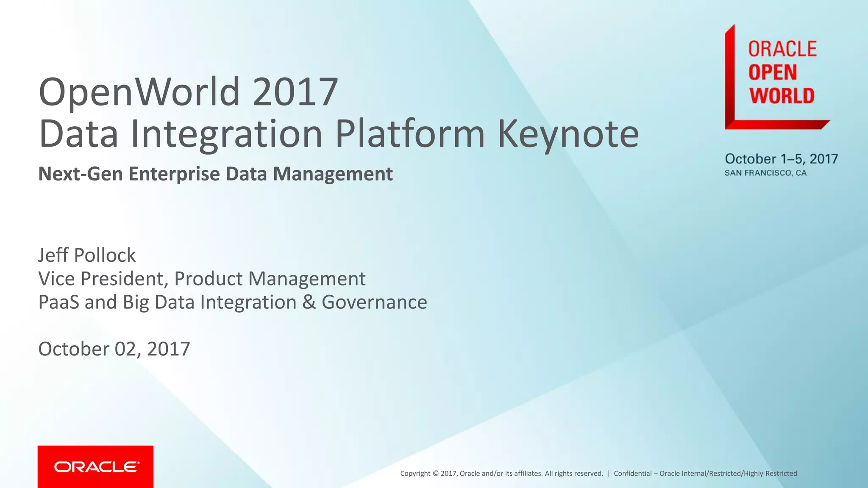Click 'Next-Gen Enterprise Data Management' subtitle
The height and width of the screenshot is (488, 868).
coord(215,174)
